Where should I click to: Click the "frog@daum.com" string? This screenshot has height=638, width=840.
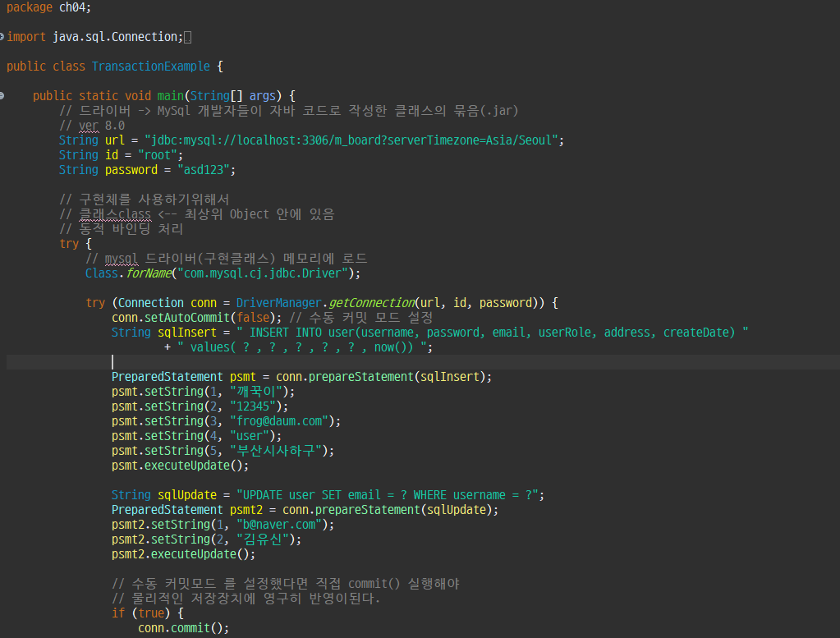coord(279,421)
